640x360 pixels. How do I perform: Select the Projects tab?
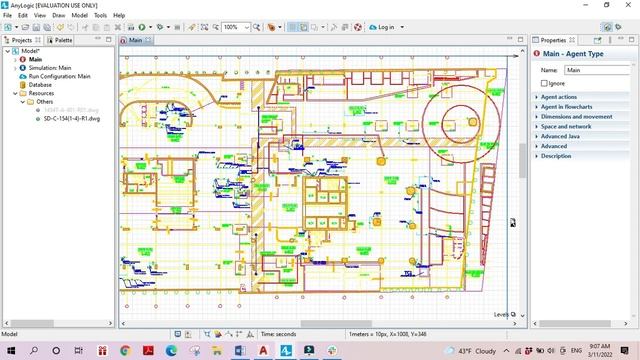pos(22,40)
